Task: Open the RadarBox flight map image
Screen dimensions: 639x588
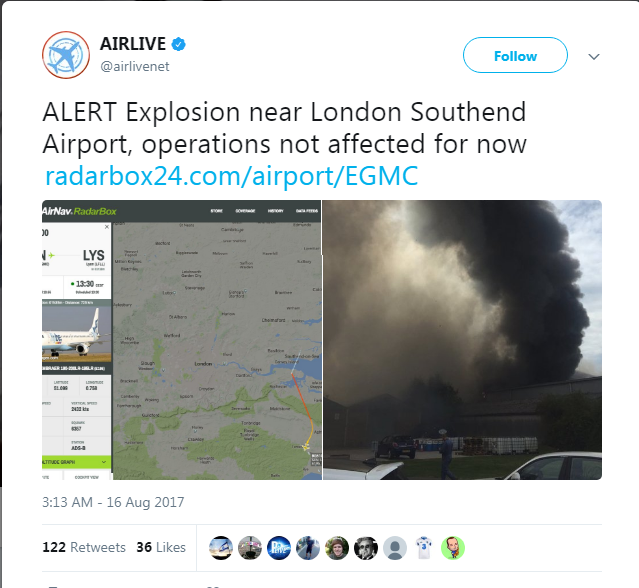Action: point(182,340)
